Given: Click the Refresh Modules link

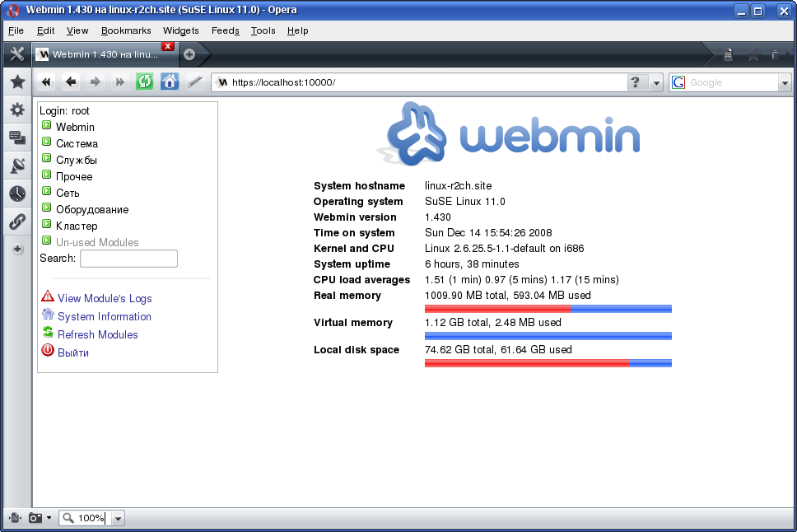Looking at the screenshot, I should (x=98, y=334).
